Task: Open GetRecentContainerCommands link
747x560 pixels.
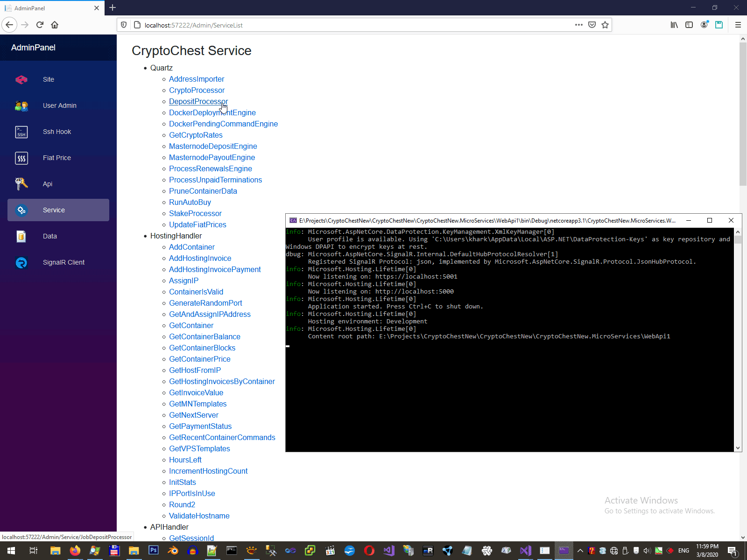Action: (222, 437)
